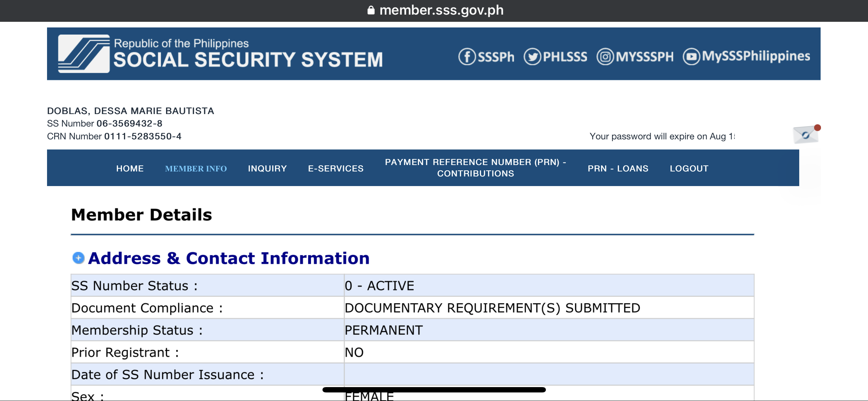Image resolution: width=868 pixels, height=401 pixels.
Task: Click the SSS logo emblem
Action: tap(84, 54)
